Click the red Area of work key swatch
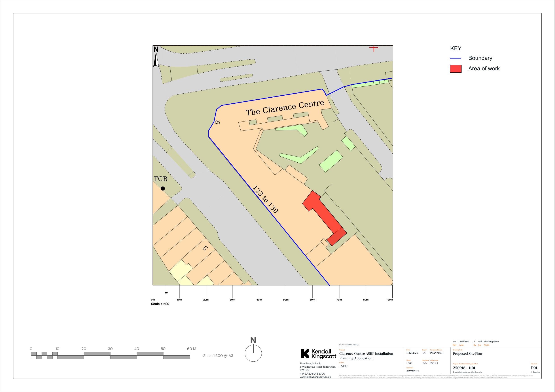Screen dimensions: 555x392 455,69
